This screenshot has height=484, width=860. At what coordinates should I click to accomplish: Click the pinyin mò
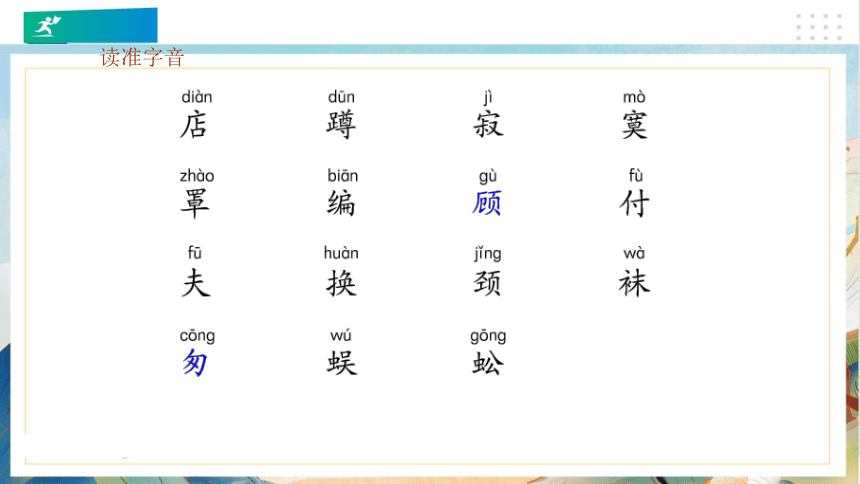634,97
